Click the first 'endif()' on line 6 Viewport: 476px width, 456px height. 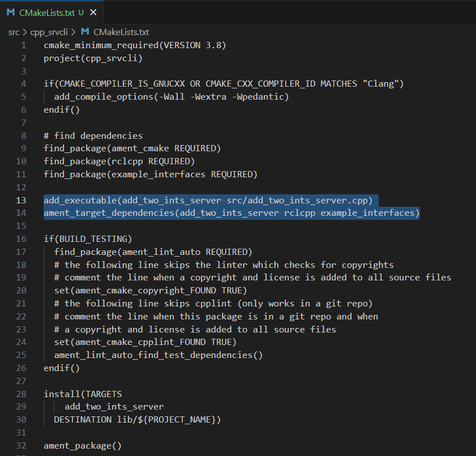[x=62, y=110]
